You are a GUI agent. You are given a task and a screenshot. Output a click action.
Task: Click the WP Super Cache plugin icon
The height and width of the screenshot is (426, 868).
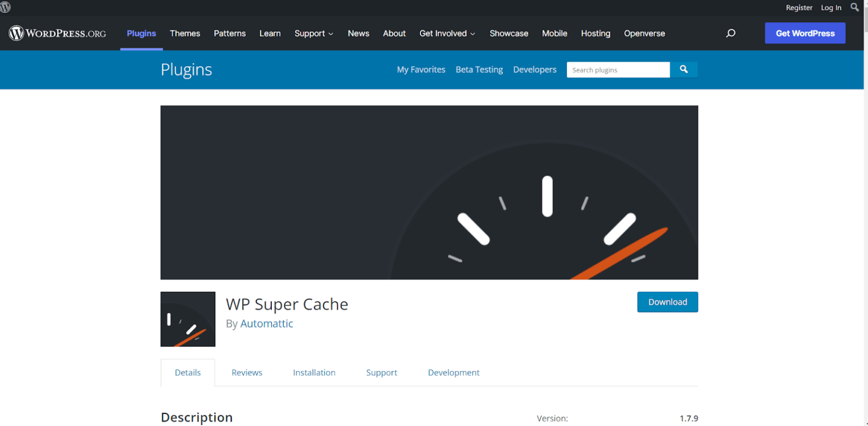[x=188, y=319]
